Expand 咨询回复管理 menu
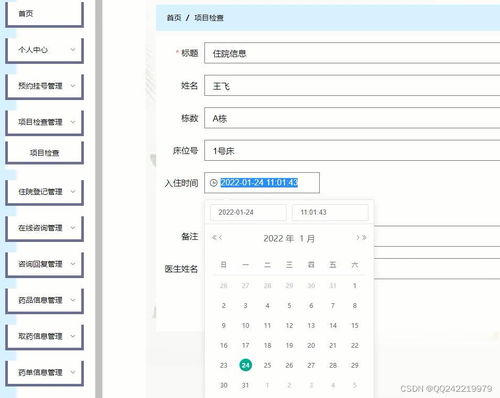 point(44,264)
